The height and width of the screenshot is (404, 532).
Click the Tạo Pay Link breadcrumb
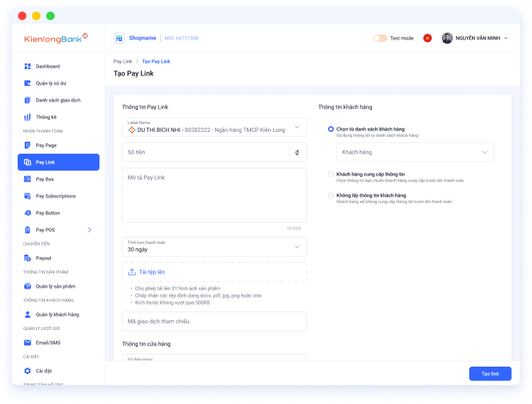[156, 61]
